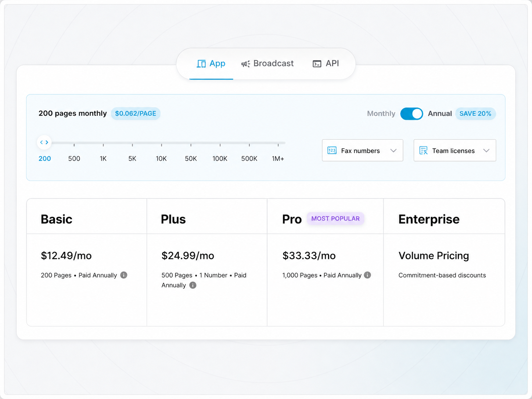Set slider to the 500K mark

click(x=249, y=158)
